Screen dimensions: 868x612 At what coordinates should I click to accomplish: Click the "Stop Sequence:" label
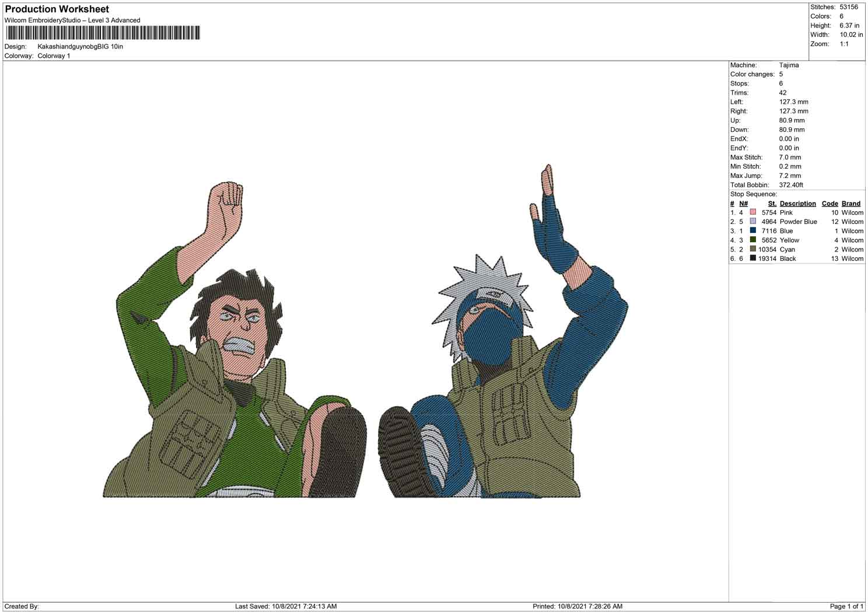754,194
